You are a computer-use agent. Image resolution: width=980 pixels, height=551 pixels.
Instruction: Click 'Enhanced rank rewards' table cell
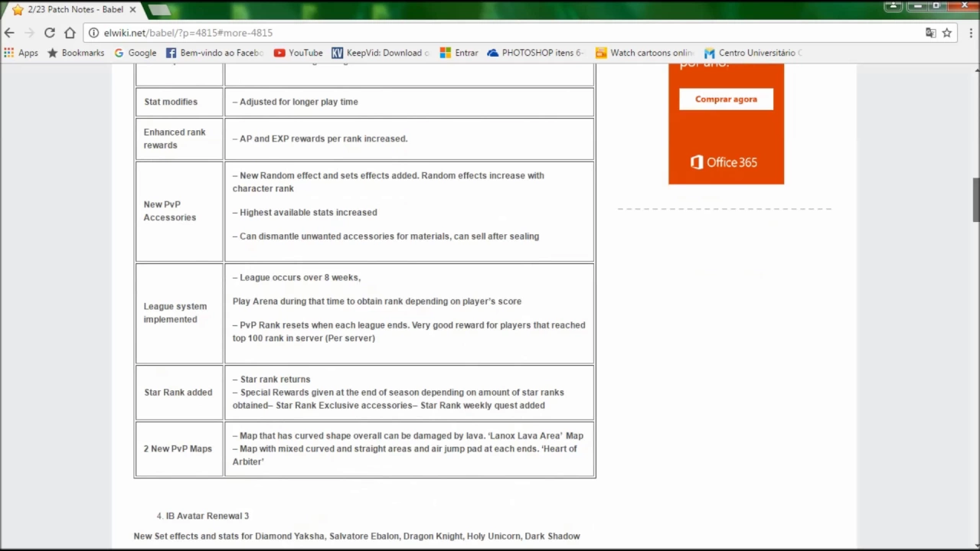click(x=179, y=139)
